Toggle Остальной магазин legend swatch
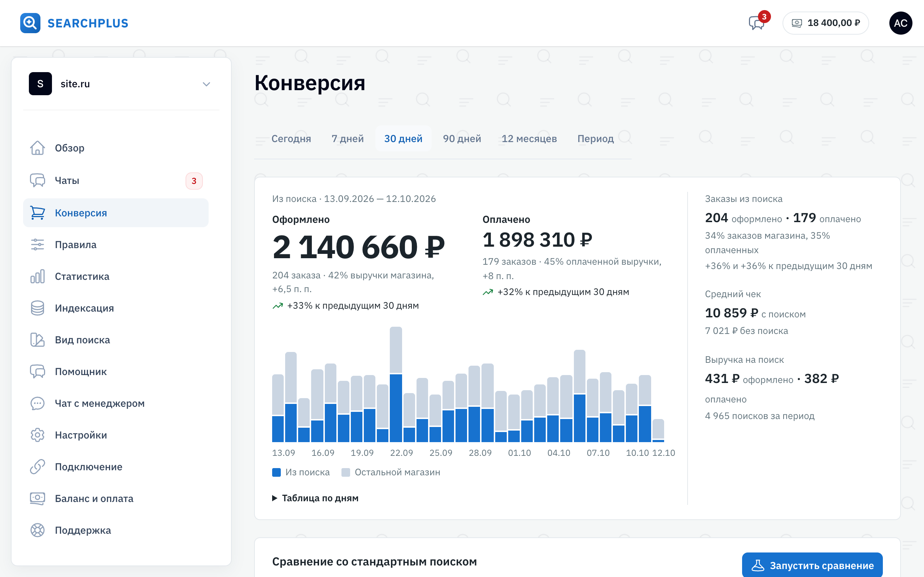This screenshot has width=924, height=577. [345, 472]
